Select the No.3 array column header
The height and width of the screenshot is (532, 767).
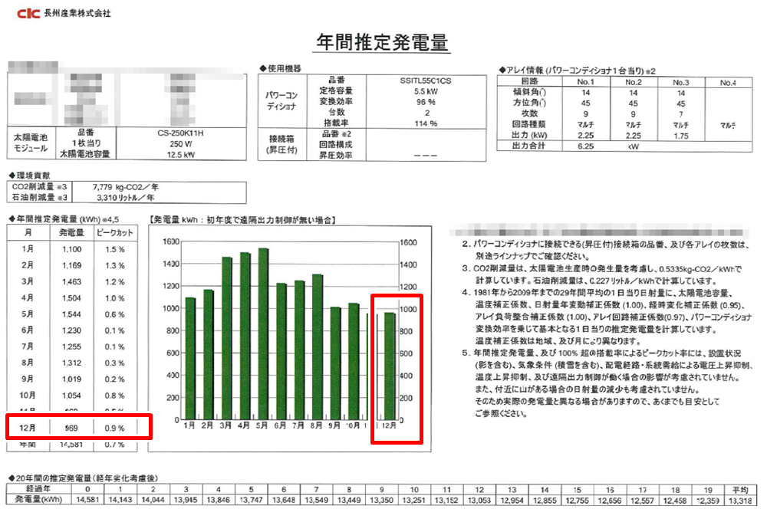tap(680, 83)
